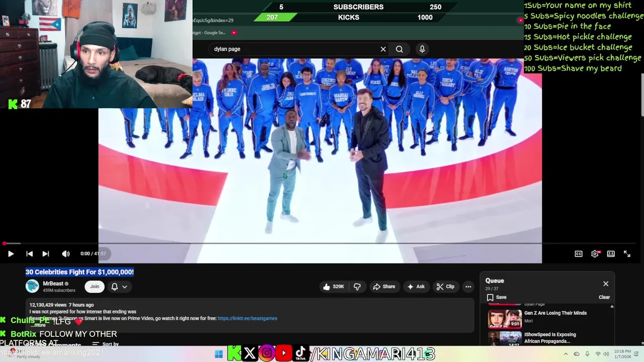
Task: Skip to previous video in queue
Action: point(29,254)
